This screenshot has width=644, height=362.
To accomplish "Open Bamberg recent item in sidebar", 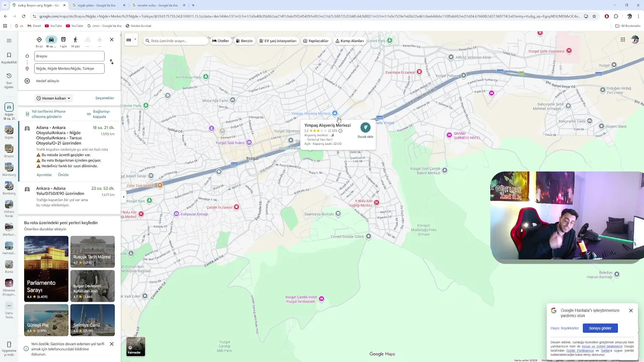I will coord(9,188).
